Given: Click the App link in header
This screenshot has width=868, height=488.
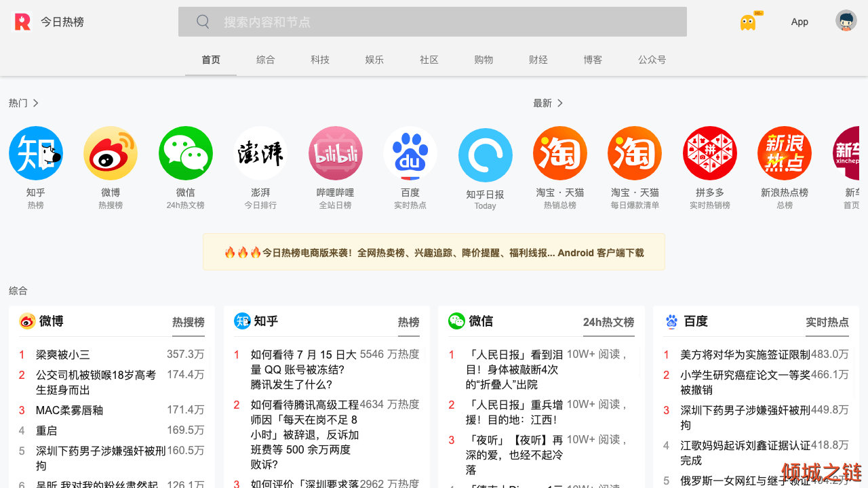Looking at the screenshot, I should point(800,22).
